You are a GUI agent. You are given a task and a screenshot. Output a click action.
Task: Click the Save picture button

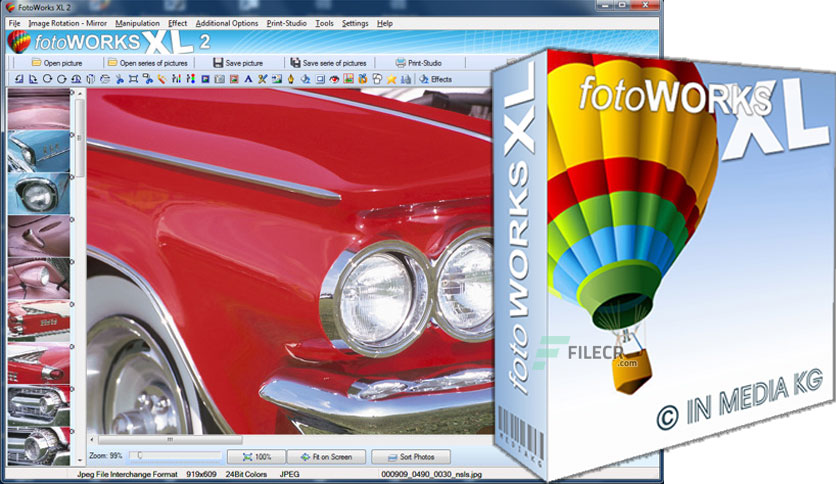tap(238, 63)
